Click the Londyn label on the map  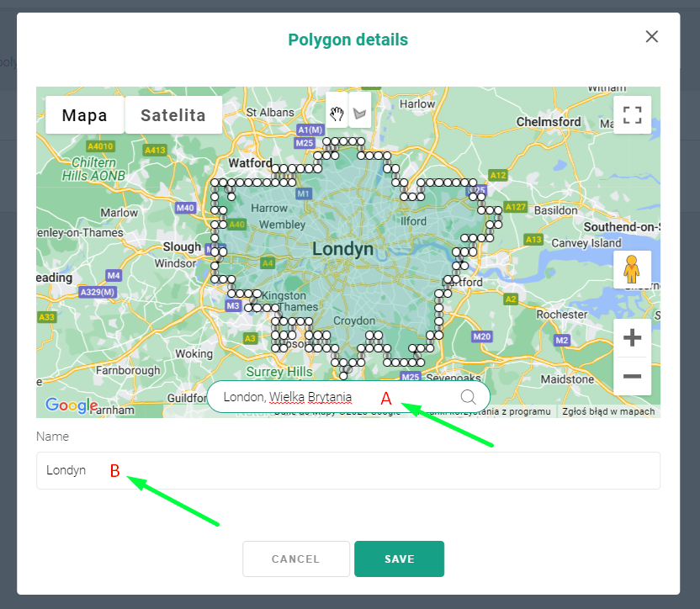tap(342, 249)
